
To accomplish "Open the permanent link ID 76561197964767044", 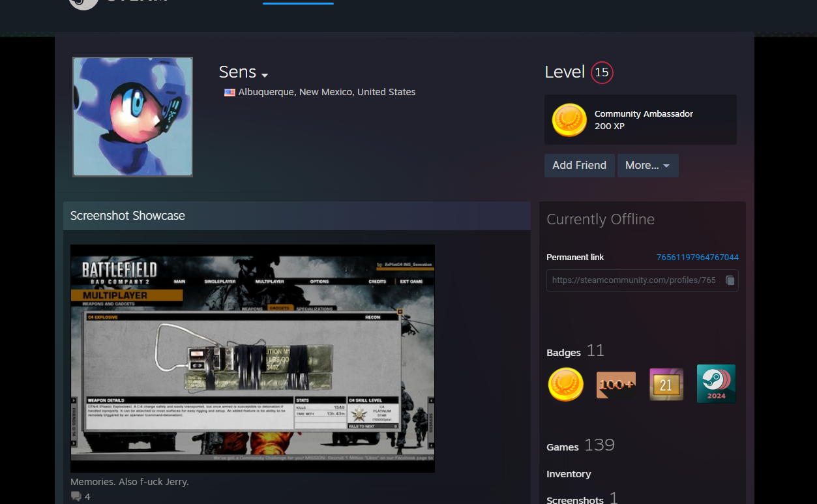I will pyautogui.click(x=698, y=258).
